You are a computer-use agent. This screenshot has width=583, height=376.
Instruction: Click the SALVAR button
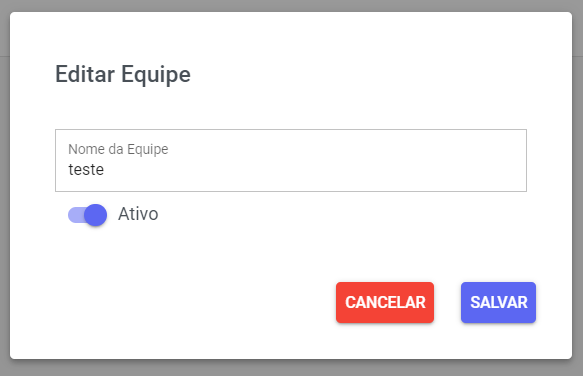[x=498, y=302]
